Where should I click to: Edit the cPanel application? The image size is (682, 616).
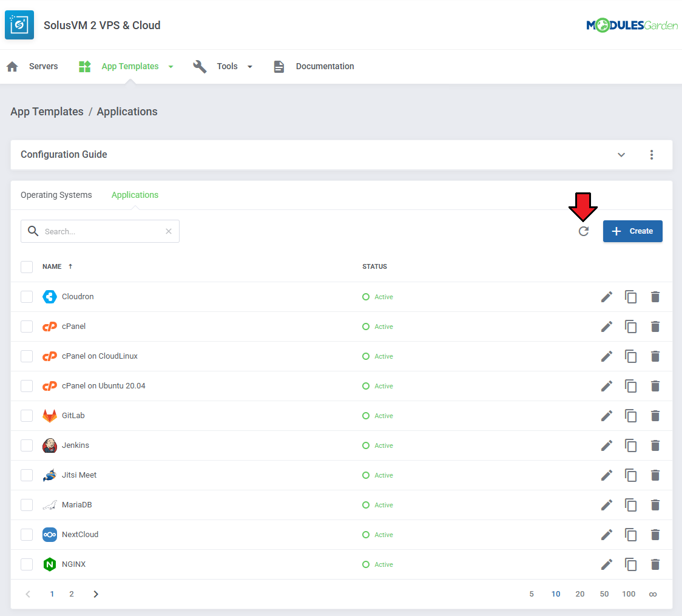coord(607,327)
